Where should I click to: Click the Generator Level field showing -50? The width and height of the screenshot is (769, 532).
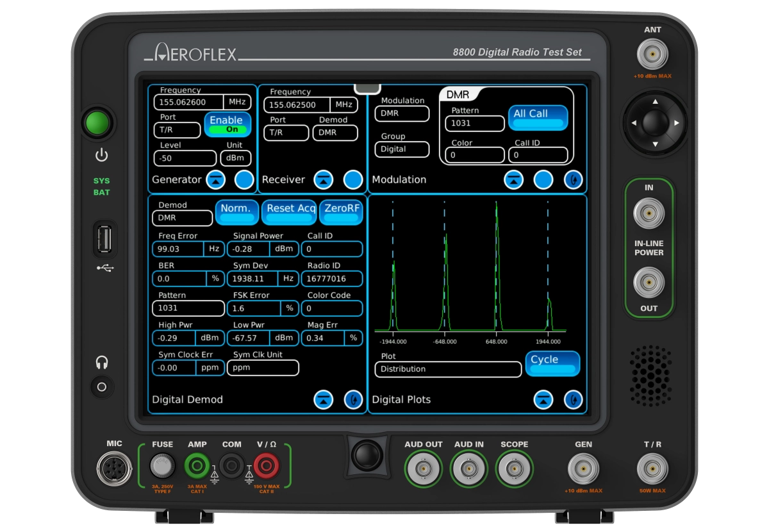click(185, 158)
